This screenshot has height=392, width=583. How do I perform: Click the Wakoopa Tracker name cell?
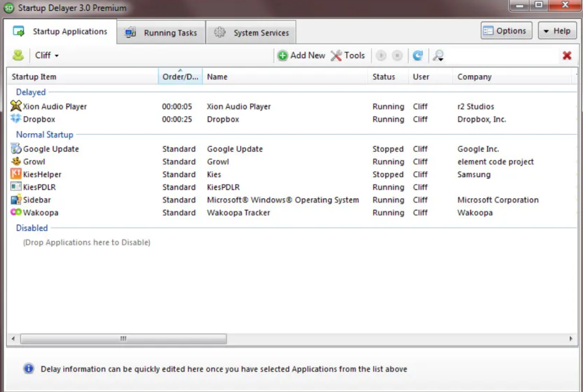point(239,213)
